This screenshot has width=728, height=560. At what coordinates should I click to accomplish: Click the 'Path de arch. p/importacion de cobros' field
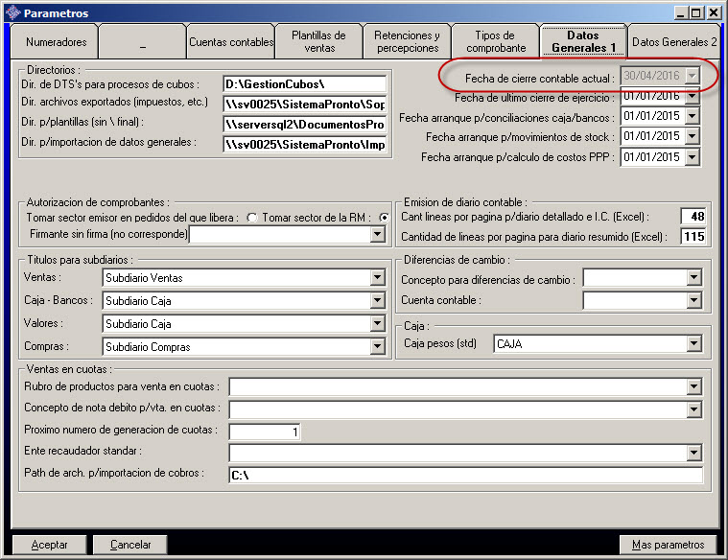465,475
